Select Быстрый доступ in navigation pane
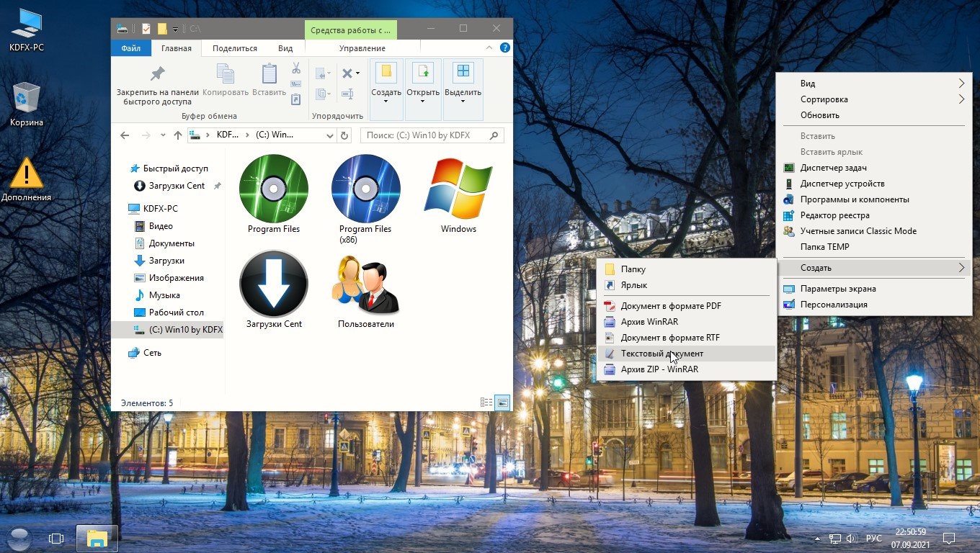 pos(169,168)
